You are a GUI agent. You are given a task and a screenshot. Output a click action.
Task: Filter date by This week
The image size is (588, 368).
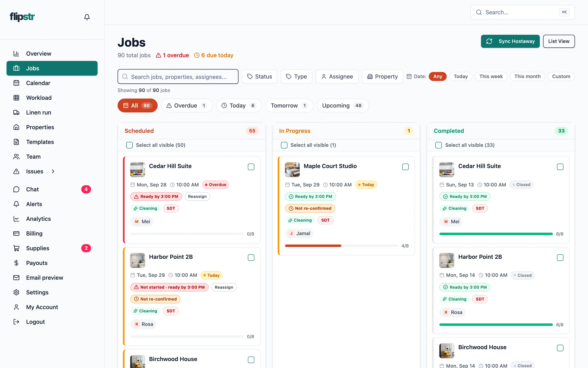pos(491,76)
